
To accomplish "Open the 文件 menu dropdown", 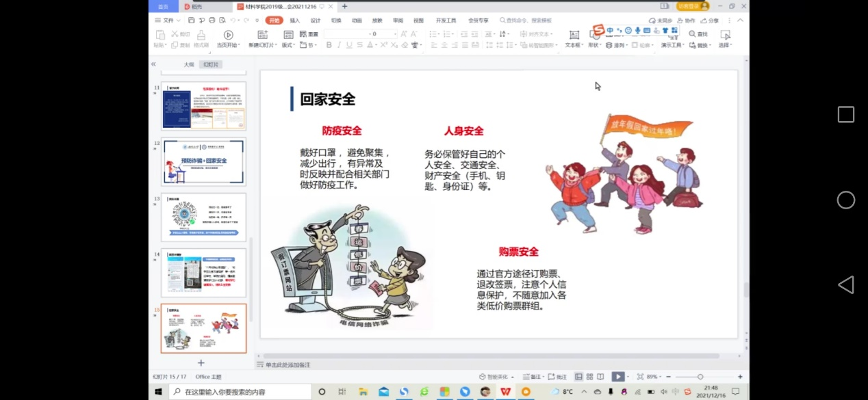I will (x=164, y=21).
